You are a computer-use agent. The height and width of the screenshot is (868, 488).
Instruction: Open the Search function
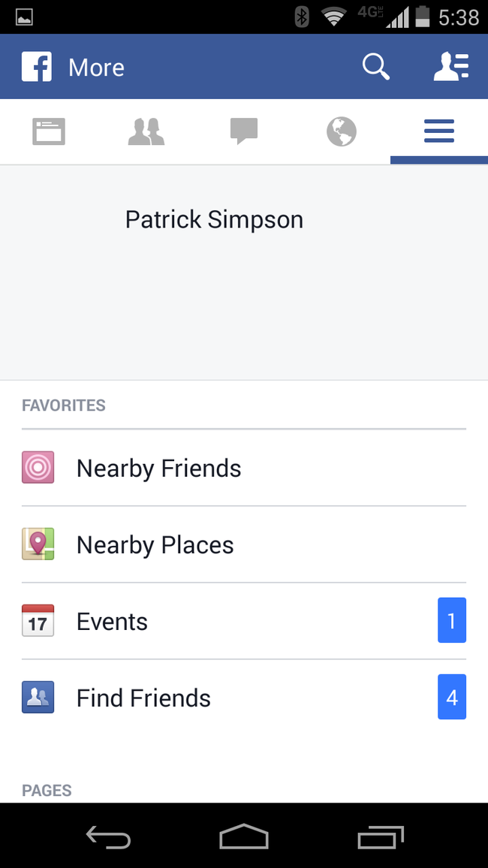[375, 66]
